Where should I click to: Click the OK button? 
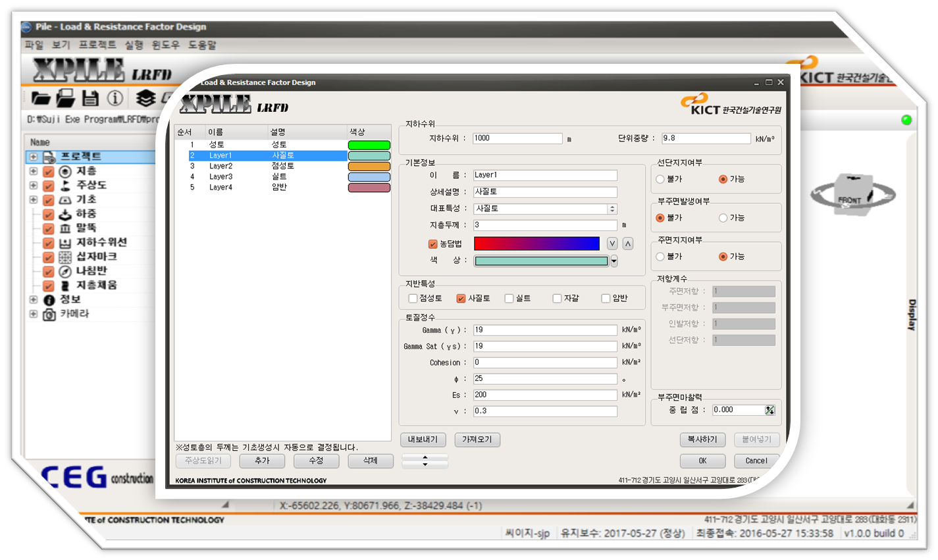point(702,461)
